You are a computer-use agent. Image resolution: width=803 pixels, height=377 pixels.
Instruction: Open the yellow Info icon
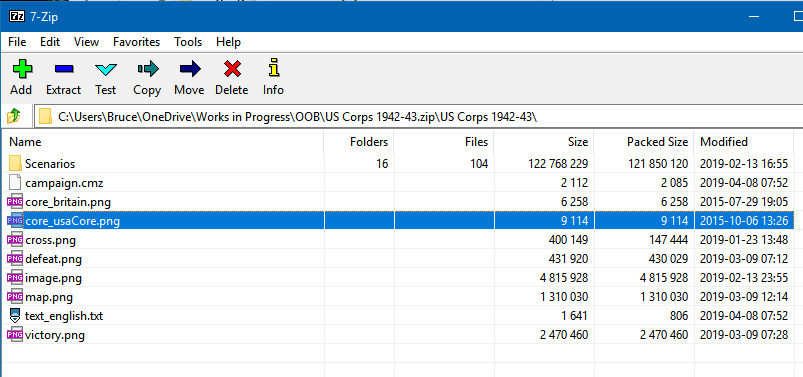[274, 68]
